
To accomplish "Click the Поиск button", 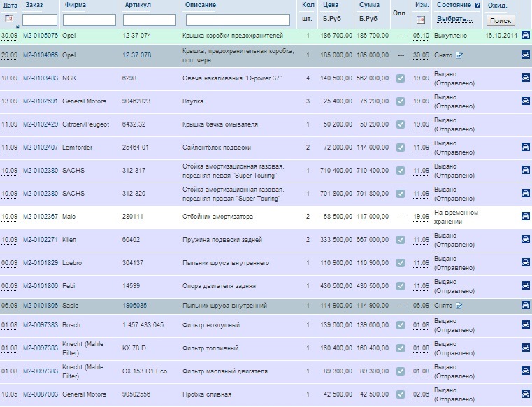I will (x=501, y=20).
